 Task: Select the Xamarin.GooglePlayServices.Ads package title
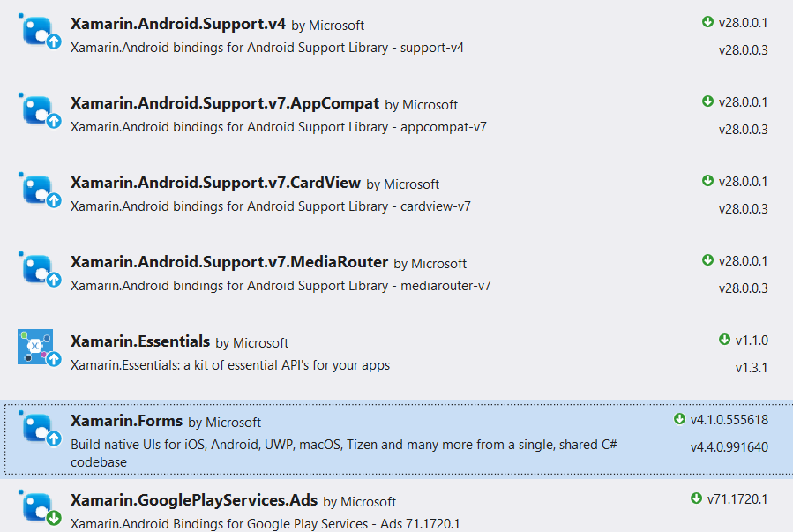point(193,500)
